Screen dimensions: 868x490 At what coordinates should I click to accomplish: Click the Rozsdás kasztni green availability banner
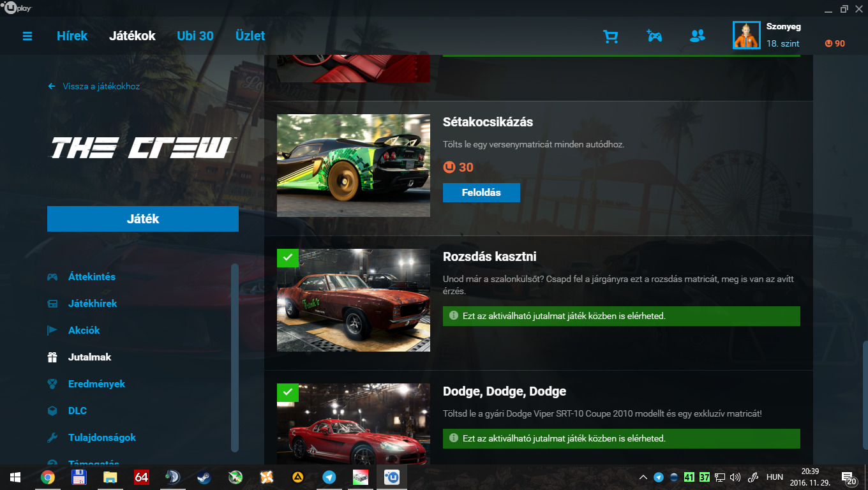(622, 316)
